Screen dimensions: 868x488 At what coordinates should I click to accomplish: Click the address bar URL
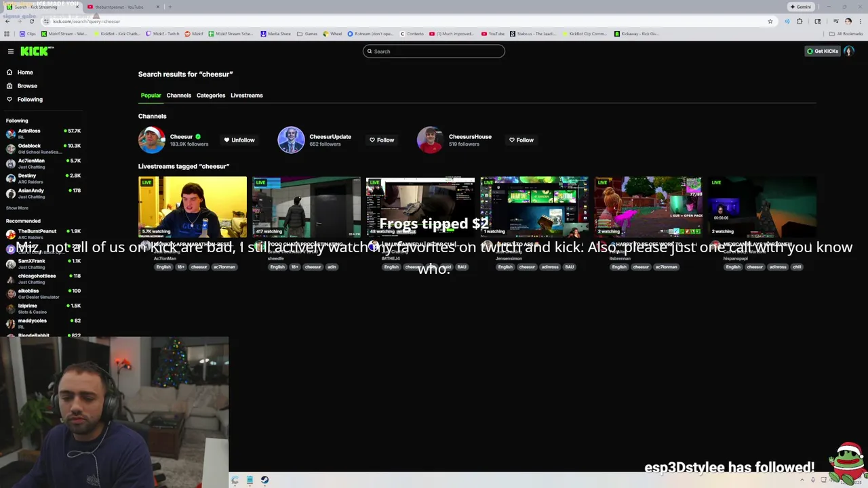pyautogui.click(x=87, y=22)
